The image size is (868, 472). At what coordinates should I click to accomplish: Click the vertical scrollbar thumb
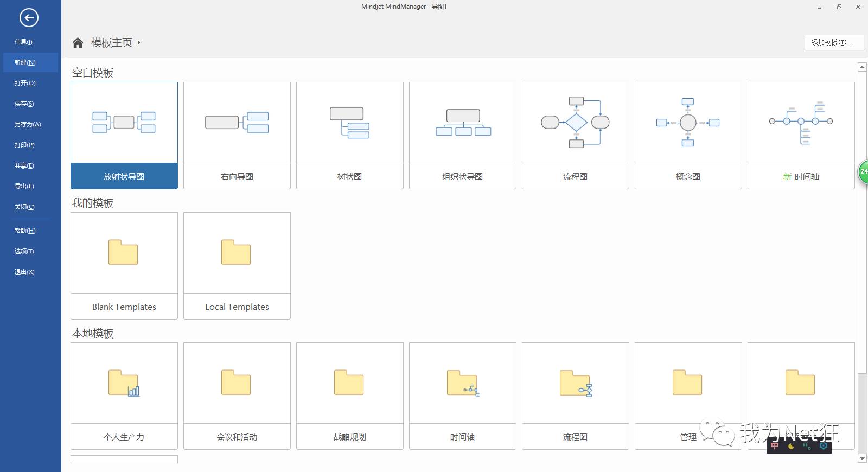(x=862, y=222)
